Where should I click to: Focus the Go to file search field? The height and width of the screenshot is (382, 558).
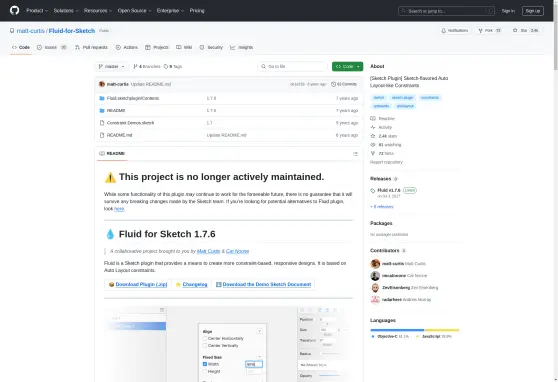click(292, 67)
